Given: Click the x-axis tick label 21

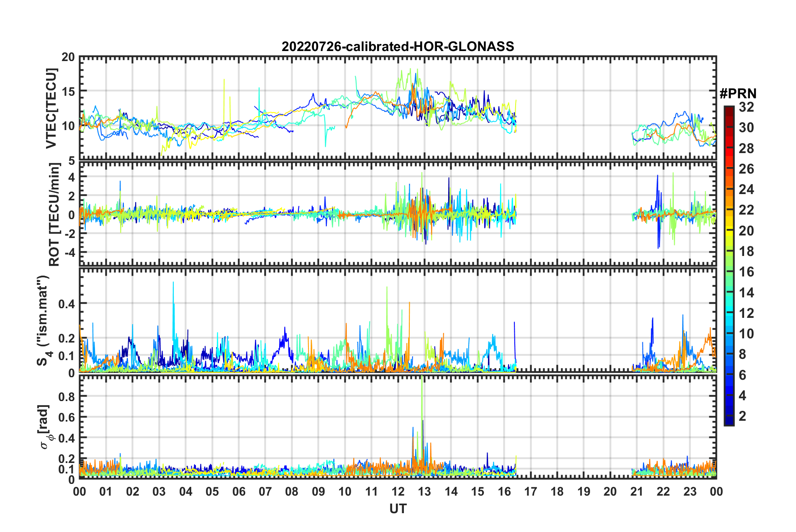Looking at the screenshot, I should [x=637, y=491].
